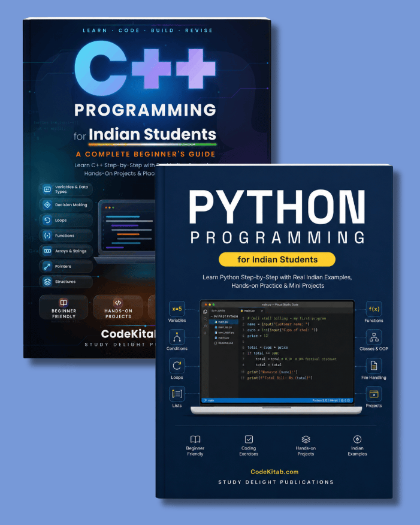Click the Loops icon on the C++ cover
This screenshot has width=420, height=525.
pos(47,220)
